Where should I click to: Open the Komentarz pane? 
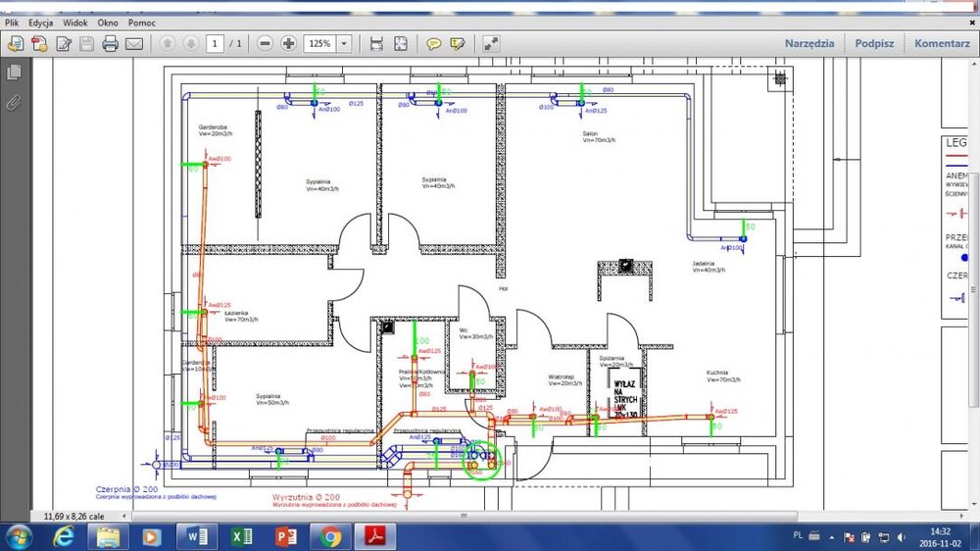942,43
